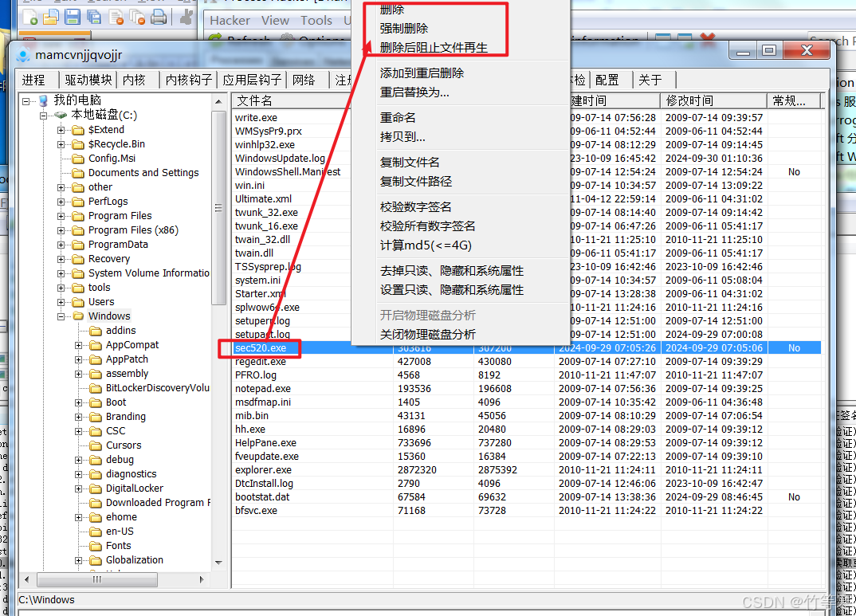Select the explorer.exe file row
This screenshot has width=856, height=616.
click(x=527, y=470)
